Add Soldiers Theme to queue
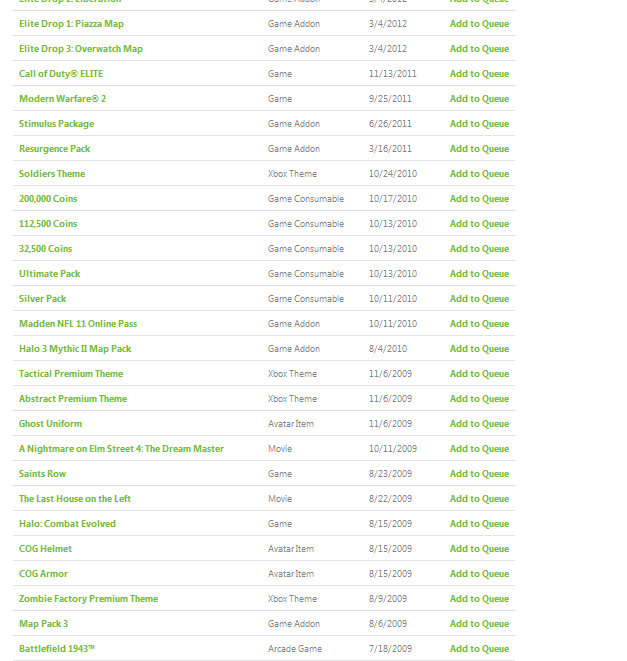Image resolution: width=627 pixels, height=661 pixels. (479, 174)
